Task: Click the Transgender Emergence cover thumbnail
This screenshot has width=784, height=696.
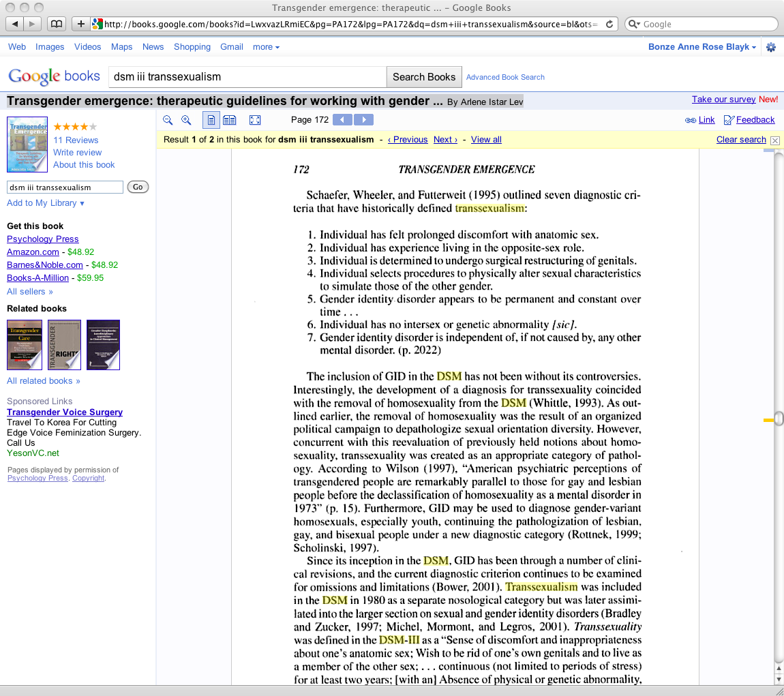Action: point(27,144)
